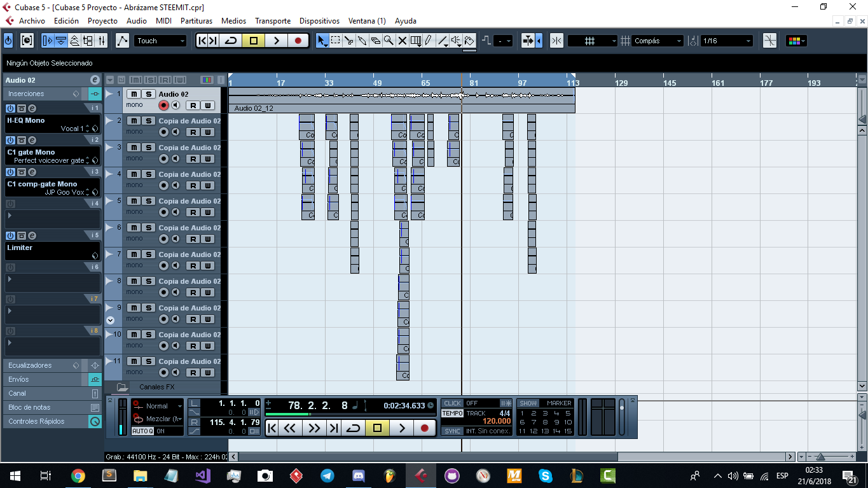Viewport: 868px width, 488px height.
Task: Open the Event Colors palette
Action: tap(796, 41)
